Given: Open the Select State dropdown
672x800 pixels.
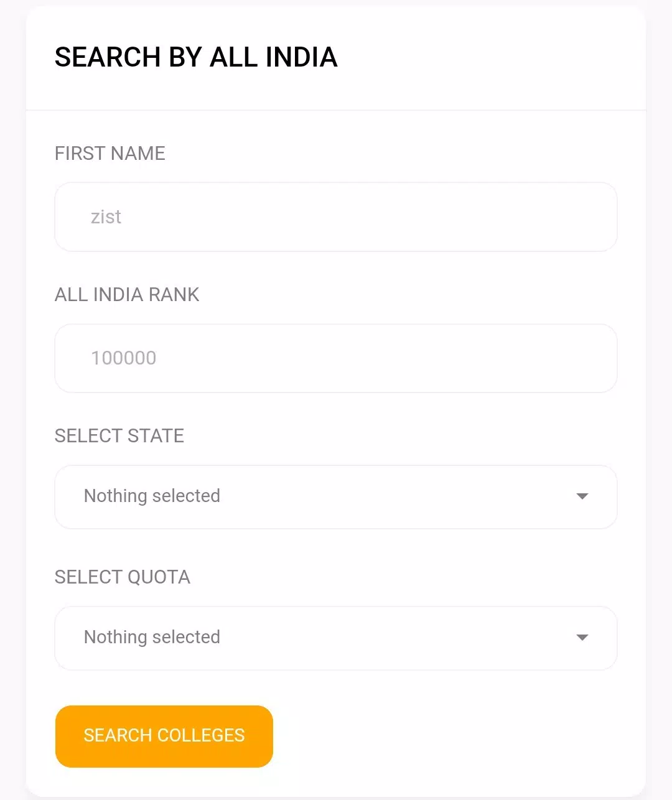Looking at the screenshot, I should pyautogui.click(x=336, y=497).
